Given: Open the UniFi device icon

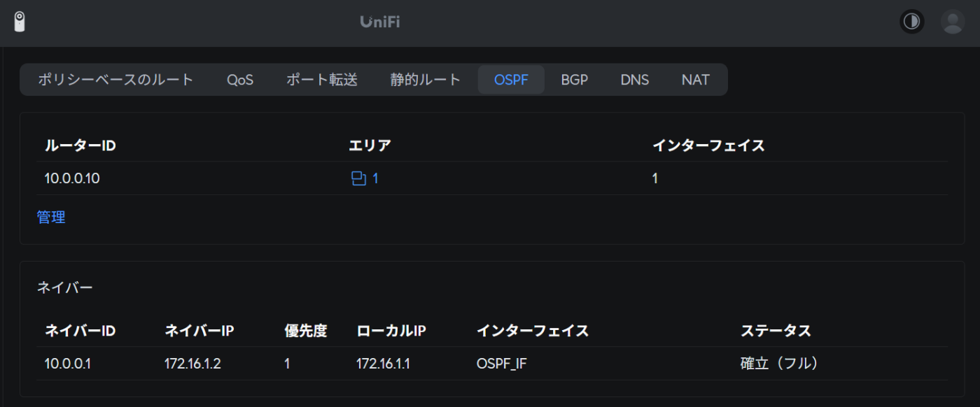Looking at the screenshot, I should [x=20, y=22].
